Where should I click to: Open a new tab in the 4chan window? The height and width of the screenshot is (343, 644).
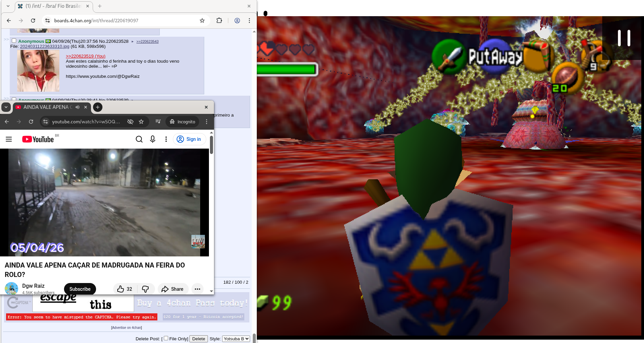[100, 6]
